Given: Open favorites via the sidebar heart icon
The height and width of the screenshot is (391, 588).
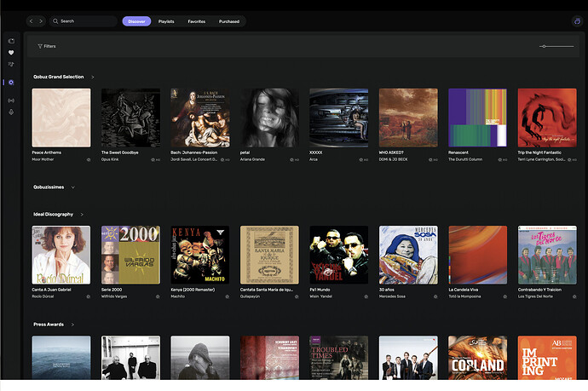Looking at the screenshot, I should point(11,53).
